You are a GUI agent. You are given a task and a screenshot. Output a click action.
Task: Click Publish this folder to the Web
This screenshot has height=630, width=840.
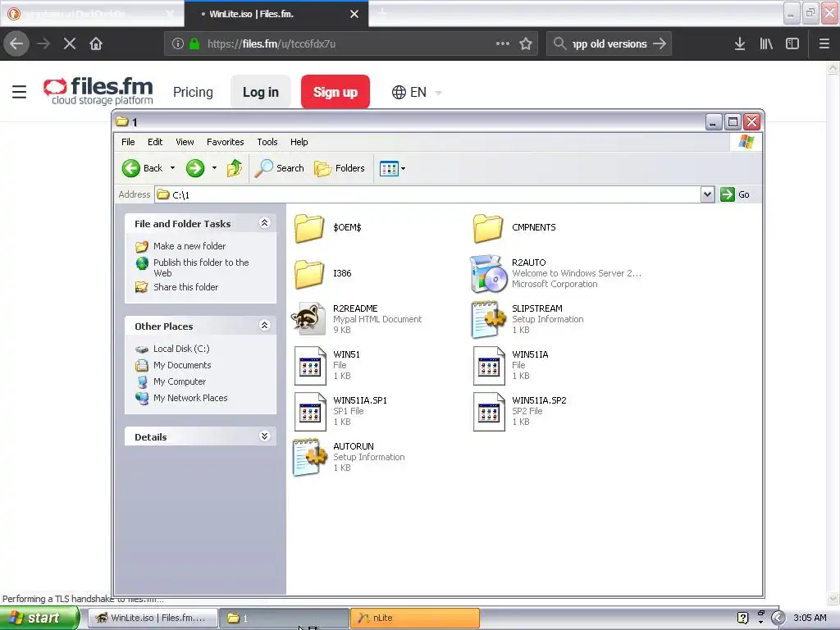click(201, 267)
